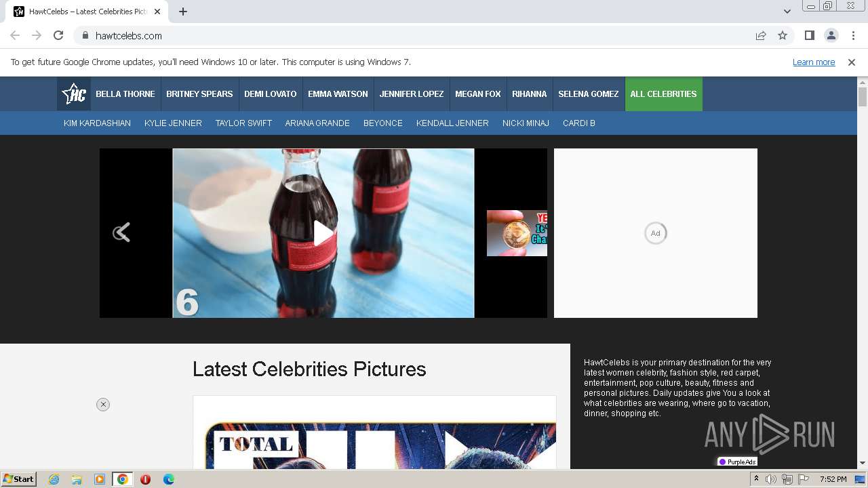Click the Action Center flag icon
Viewport: 868px width, 488px height.
click(x=804, y=479)
